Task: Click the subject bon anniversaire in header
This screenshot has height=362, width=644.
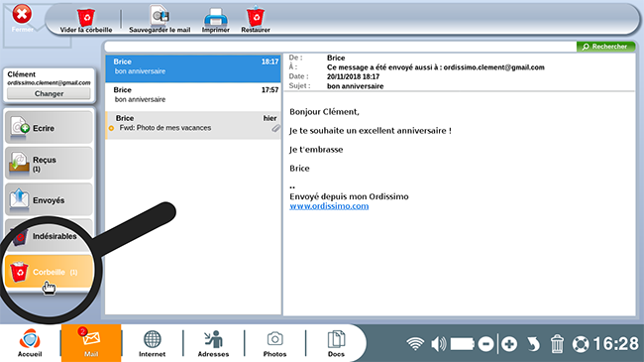Action: coord(356,86)
